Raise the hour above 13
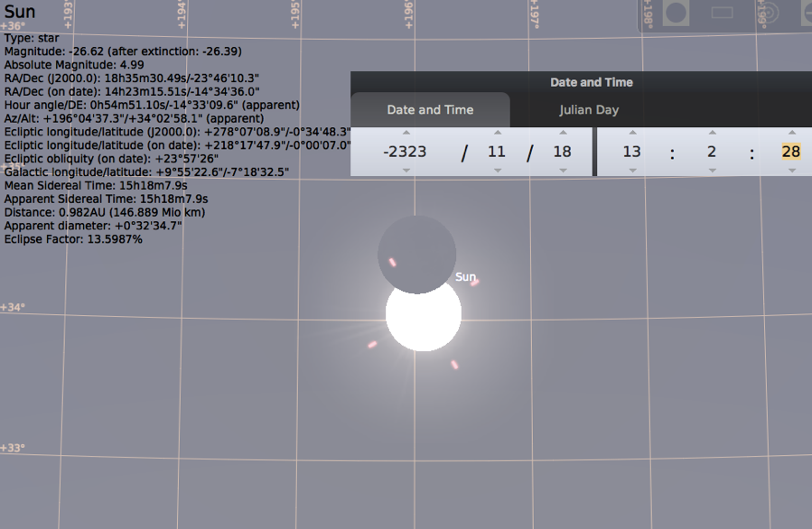The height and width of the screenshot is (529, 812). pyautogui.click(x=632, y=133)
